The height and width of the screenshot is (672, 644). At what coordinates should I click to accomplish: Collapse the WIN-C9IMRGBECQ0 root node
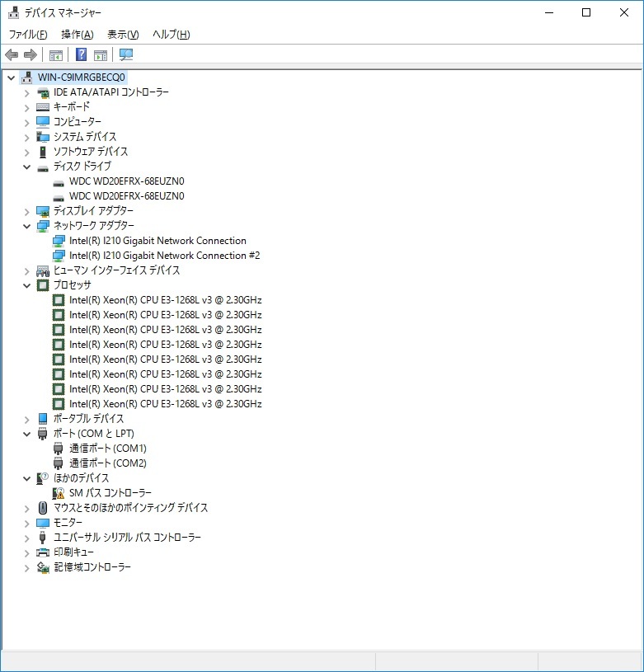coord(12,78)
